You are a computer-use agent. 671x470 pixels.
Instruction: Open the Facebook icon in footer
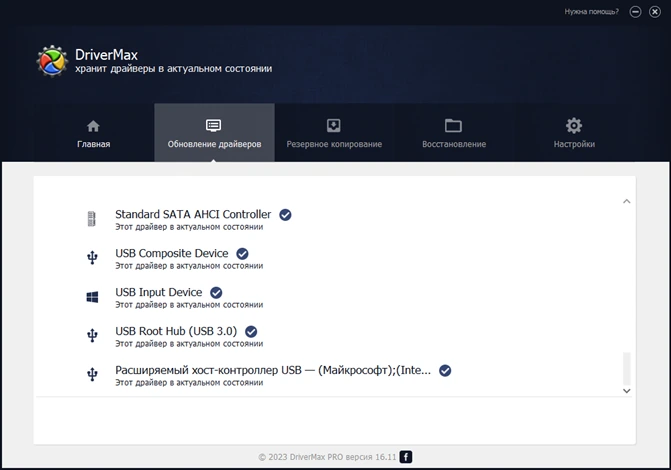[x=406, y=457]
